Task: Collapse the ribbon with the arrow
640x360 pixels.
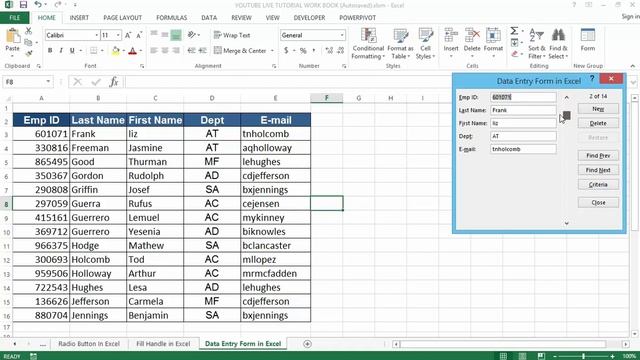Action: (633, 66)
